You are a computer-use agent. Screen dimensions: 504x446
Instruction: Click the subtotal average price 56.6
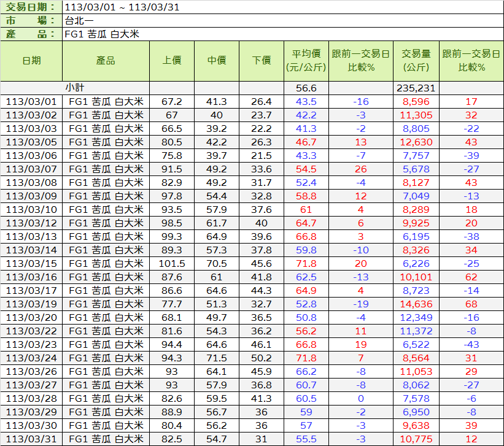306,88
